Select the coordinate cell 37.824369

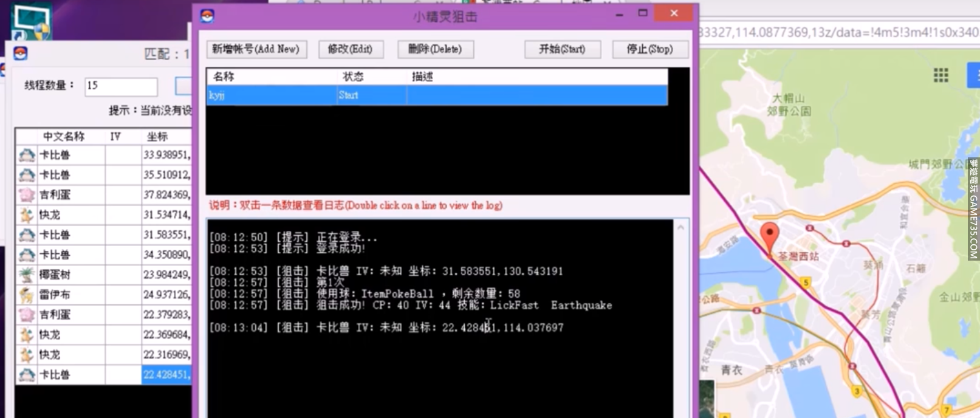coord(166,195)
